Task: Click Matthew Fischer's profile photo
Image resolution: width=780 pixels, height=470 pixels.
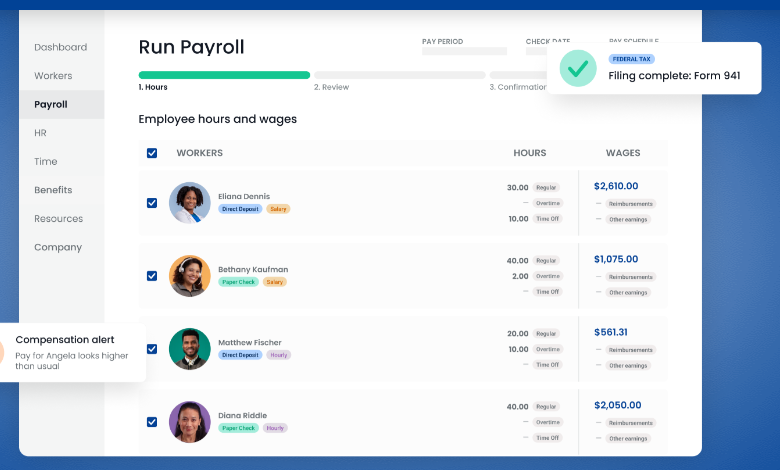Action: tap(190, 349)
